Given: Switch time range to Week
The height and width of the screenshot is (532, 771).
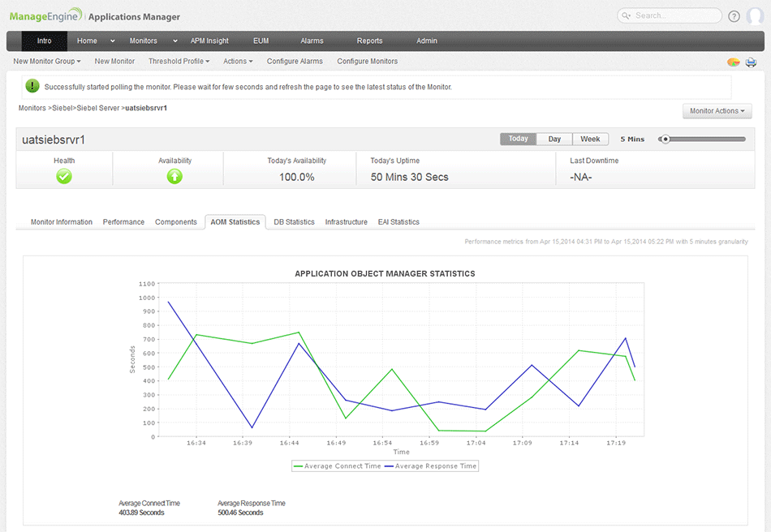Looking at the screenshot, I should coord(590,139).
